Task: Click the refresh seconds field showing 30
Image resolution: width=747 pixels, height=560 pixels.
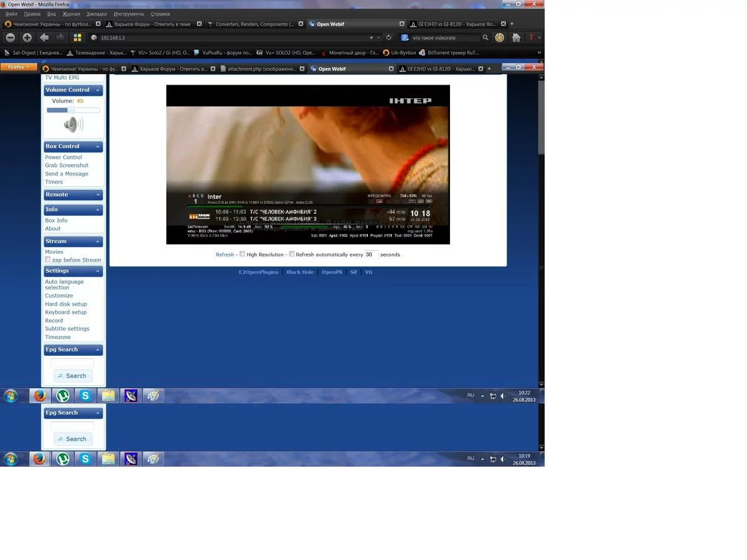Action: pyautogui.click(x=371, y=254)
